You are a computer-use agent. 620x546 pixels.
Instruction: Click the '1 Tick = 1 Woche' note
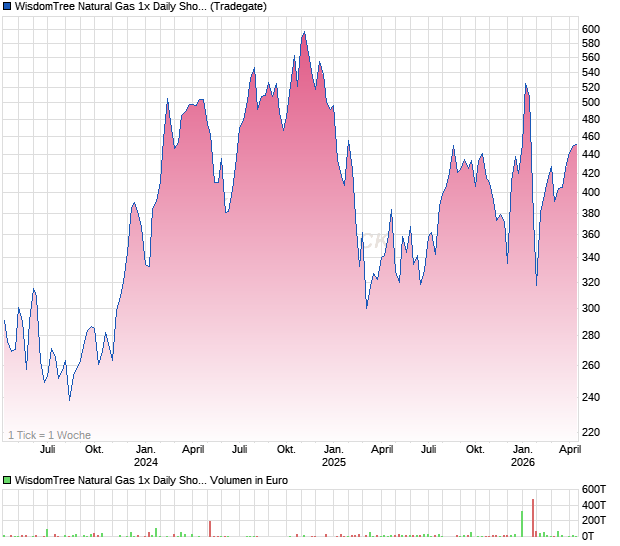click(x=49, y=435)
